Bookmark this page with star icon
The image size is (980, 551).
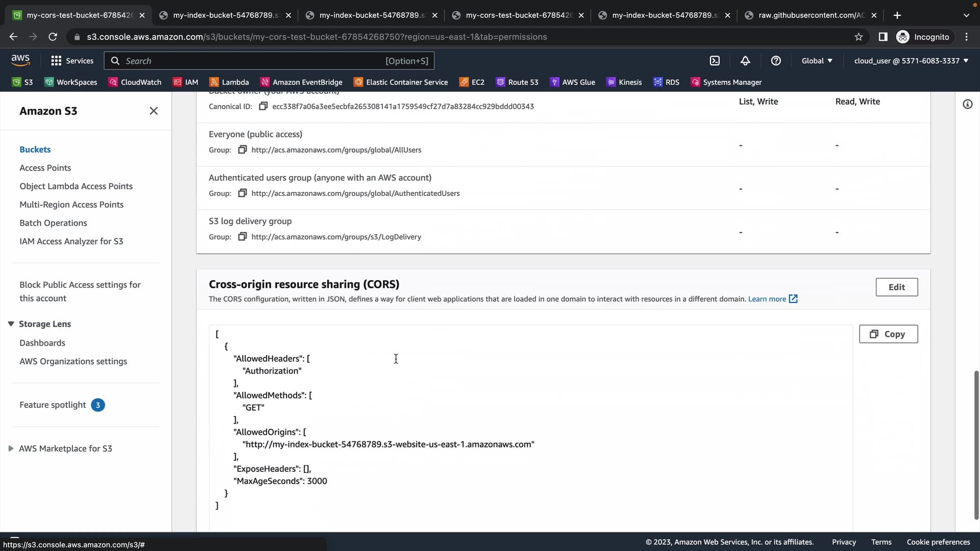[x=859, y=37]
